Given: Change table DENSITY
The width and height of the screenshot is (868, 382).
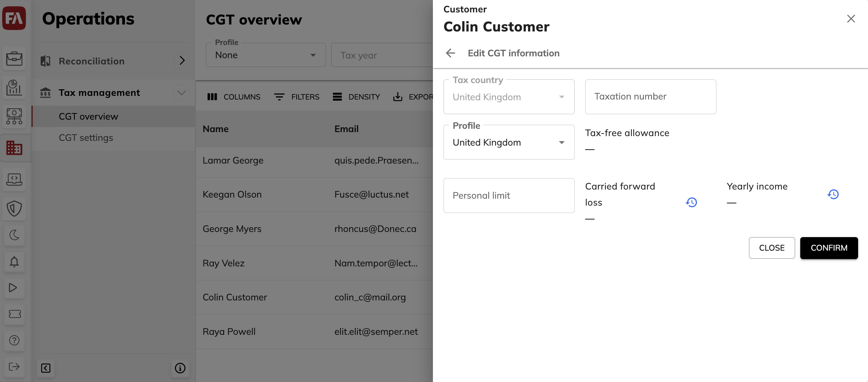Looking at the screenshot, I should [x=356, y=97].
